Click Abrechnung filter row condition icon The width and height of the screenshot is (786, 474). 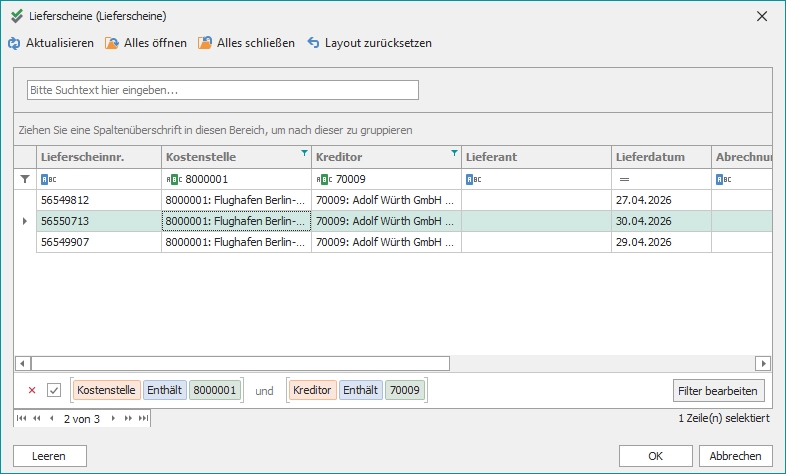pos(724,179)
